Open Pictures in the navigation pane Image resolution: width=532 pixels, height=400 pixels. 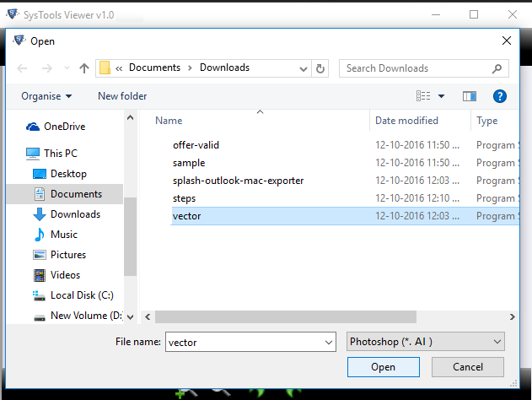tap(68, 255)
